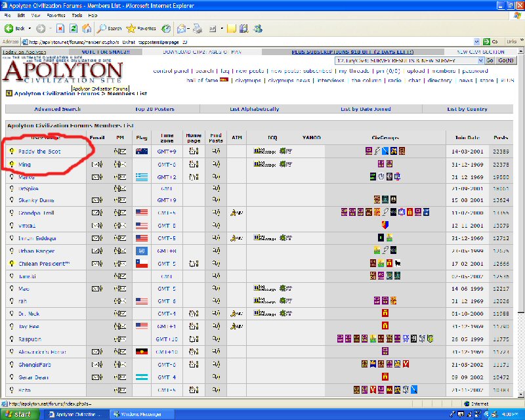Click the browser Home toolbar icon

pos(87,29)
